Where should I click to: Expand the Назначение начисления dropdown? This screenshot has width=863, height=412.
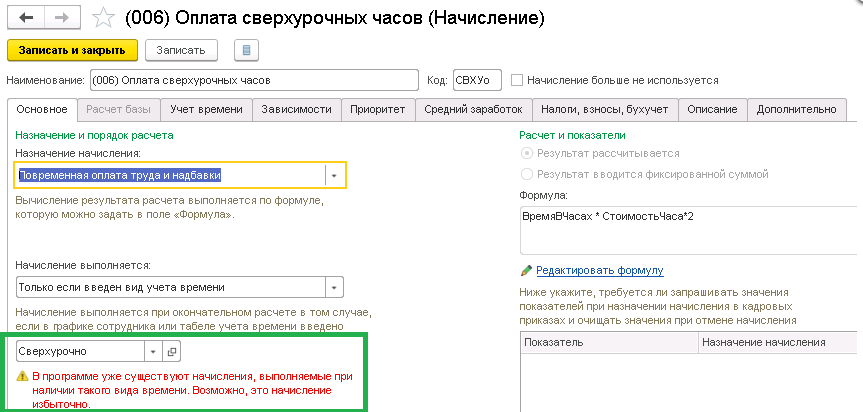click(334, 175)
